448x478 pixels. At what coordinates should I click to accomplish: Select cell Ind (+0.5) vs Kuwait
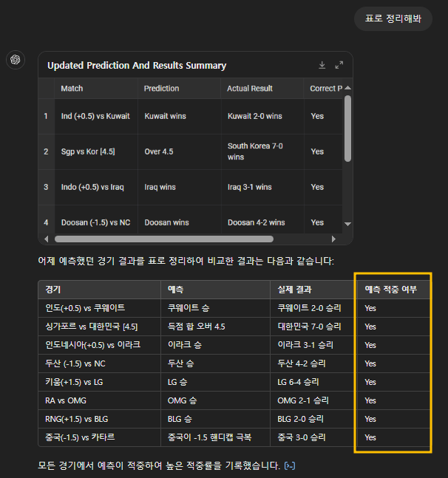[96, 116]
